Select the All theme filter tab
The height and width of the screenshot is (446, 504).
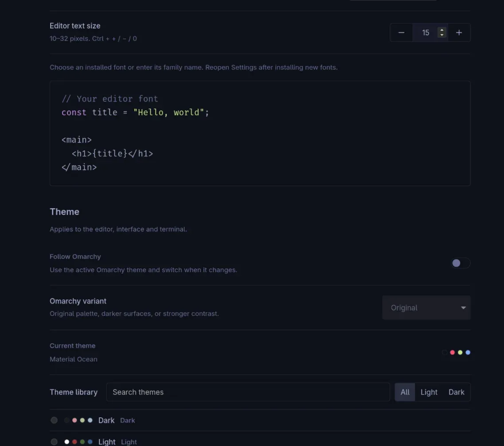click(x=405, y=392)
